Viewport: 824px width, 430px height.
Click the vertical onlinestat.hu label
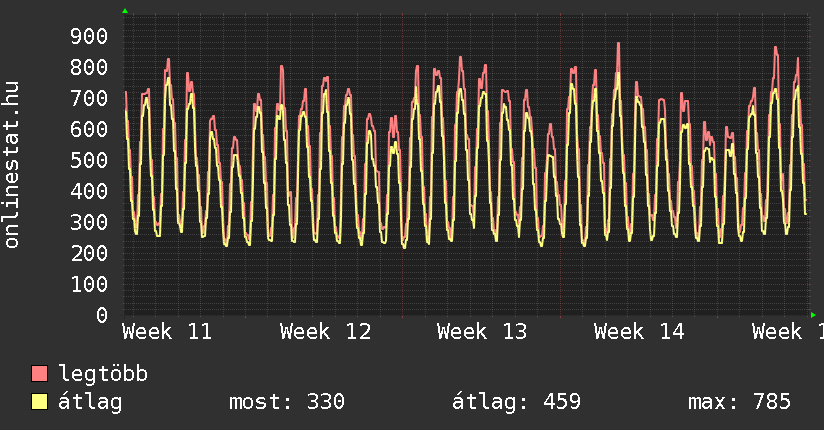tap(12, 166)
